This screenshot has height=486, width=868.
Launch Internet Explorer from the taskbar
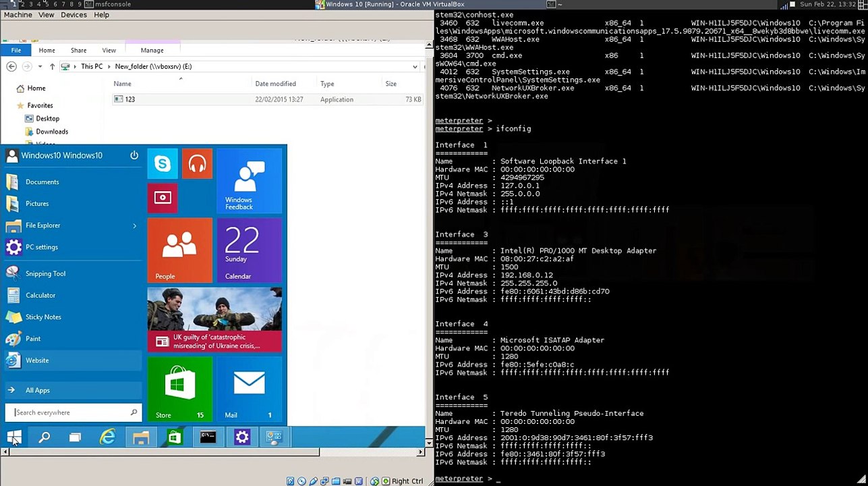coord(108,437)
